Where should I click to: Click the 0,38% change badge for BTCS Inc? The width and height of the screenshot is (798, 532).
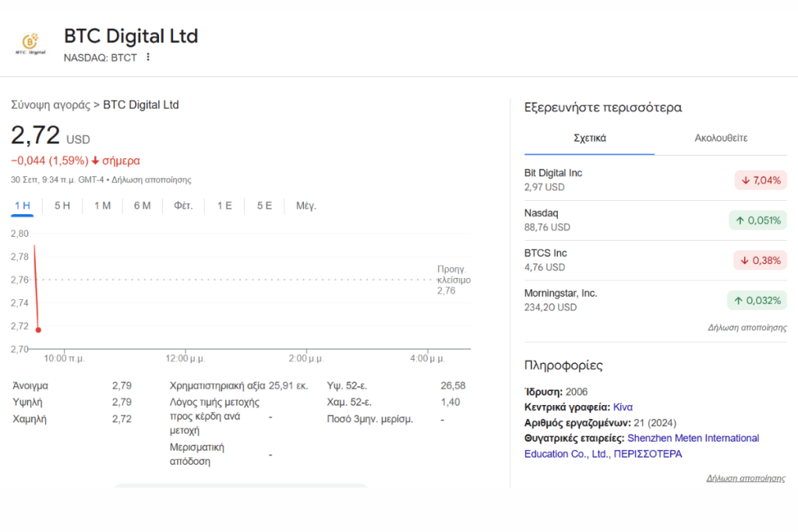[761, 260]
